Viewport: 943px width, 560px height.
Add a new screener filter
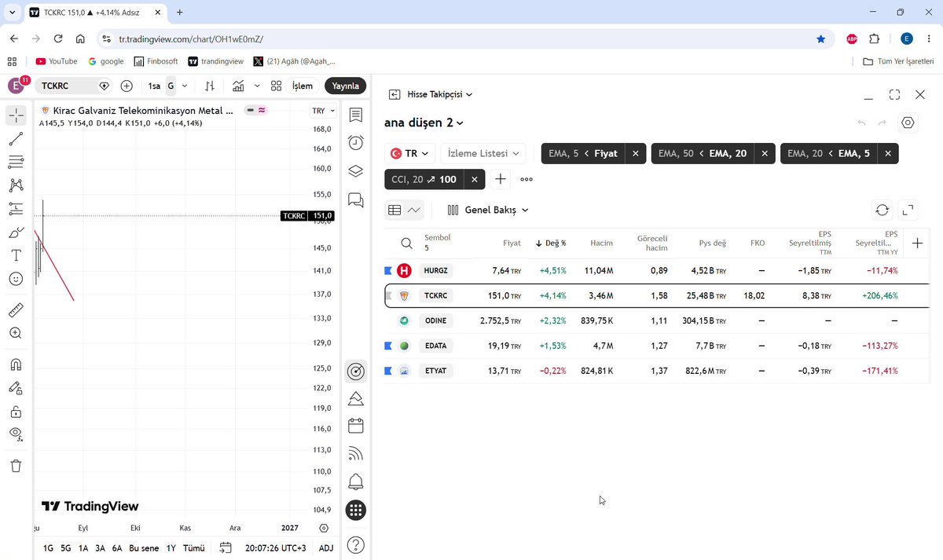point(501,180)
